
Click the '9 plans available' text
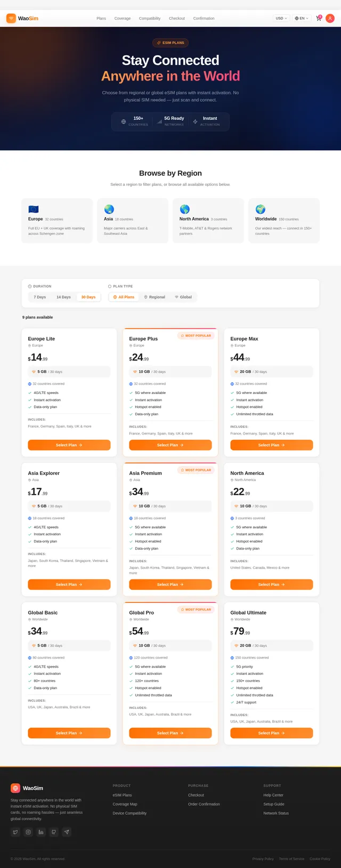38,317
